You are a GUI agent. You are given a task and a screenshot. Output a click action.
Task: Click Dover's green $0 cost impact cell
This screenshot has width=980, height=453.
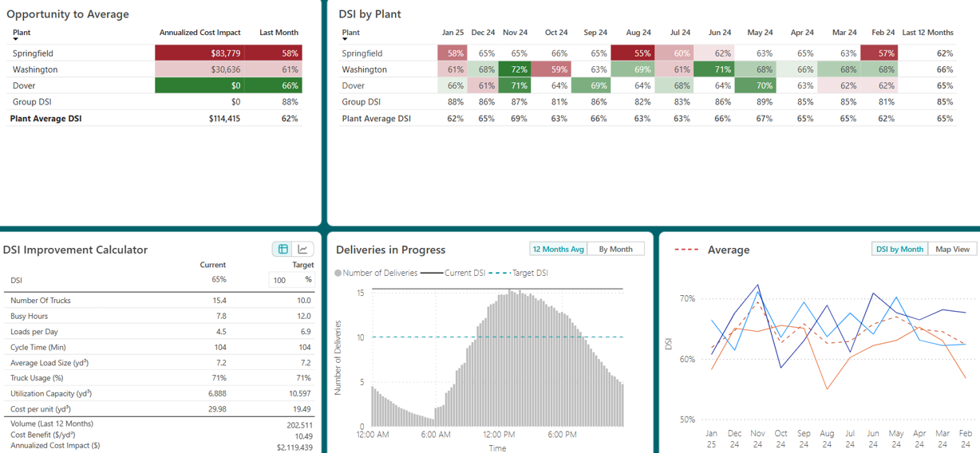click(200, 85)
